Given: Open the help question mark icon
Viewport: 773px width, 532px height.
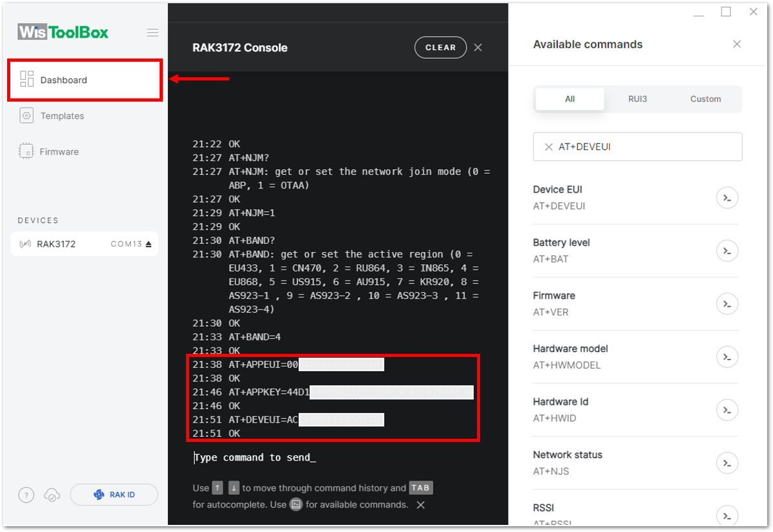Looking at the screenshot, I should (x=26, y=495).
